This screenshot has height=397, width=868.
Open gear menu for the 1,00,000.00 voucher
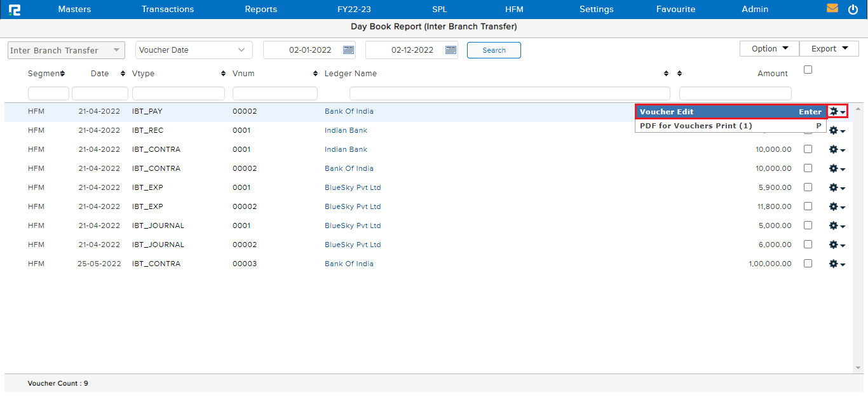[x=836, y=264]
